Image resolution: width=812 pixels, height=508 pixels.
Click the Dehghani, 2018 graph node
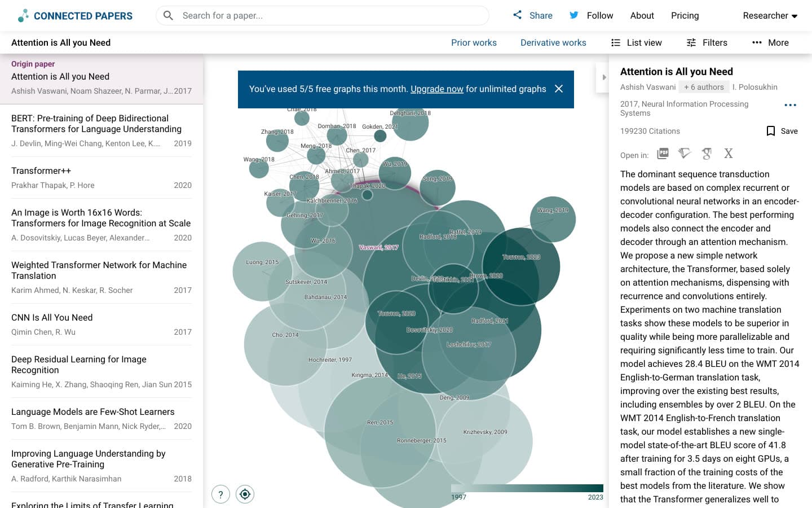coord(410,122)
